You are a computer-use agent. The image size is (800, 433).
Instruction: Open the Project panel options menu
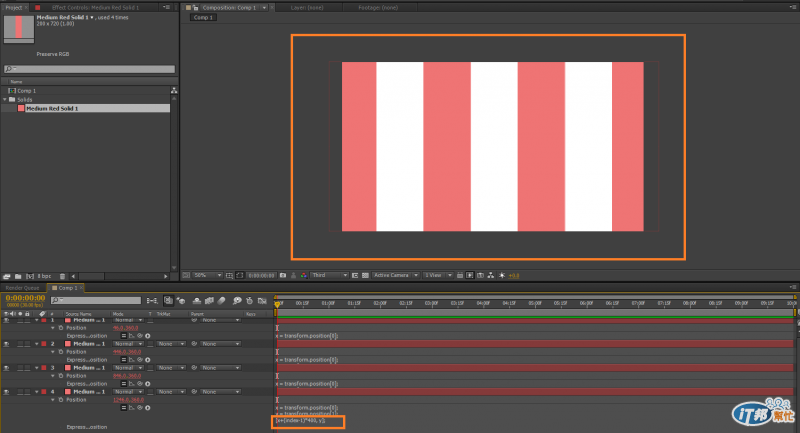[166, 8]
